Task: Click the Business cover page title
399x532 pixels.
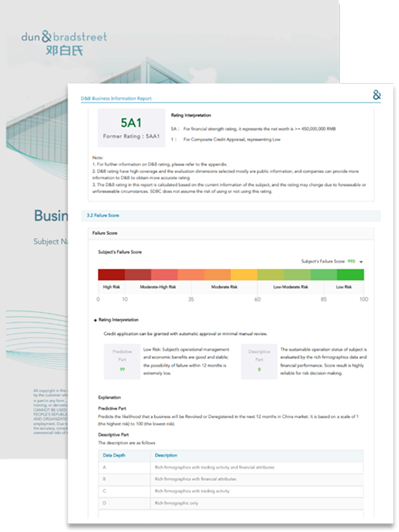Action: pyautogui.click(x=51, y=216)
